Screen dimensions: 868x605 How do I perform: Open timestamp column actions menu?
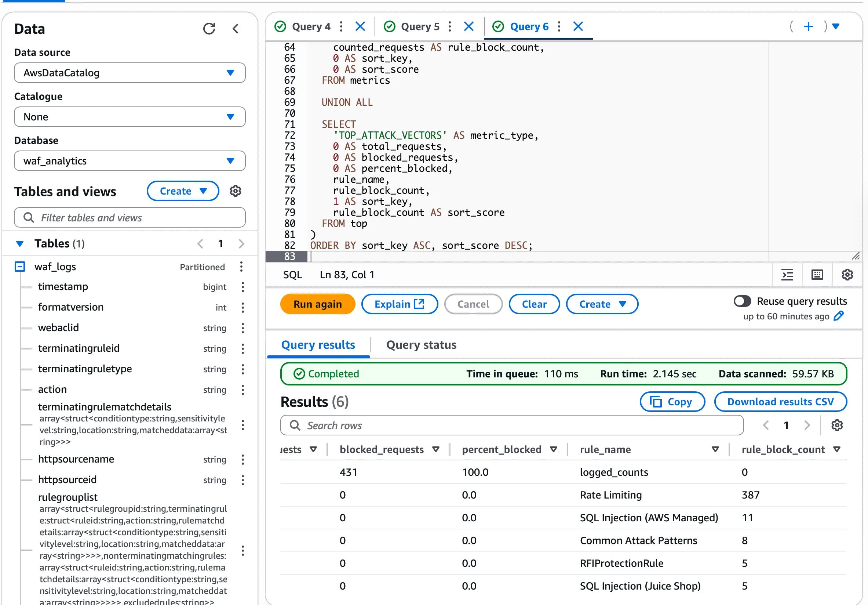click(243, 287)
